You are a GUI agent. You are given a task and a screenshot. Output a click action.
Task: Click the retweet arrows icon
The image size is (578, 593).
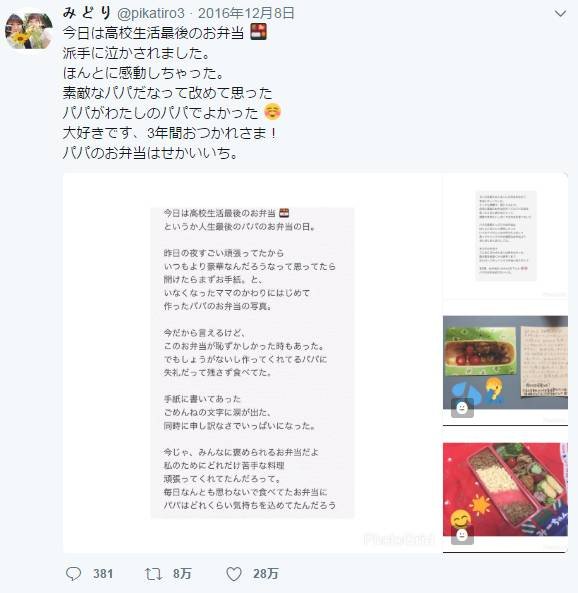click(x=154, y=574)
